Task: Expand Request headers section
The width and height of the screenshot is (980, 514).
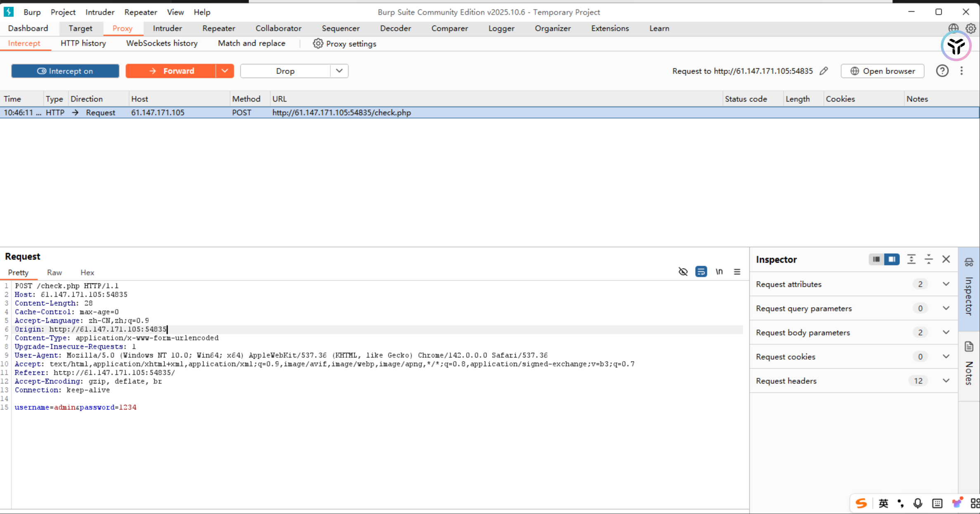Action: pos(946,381)
